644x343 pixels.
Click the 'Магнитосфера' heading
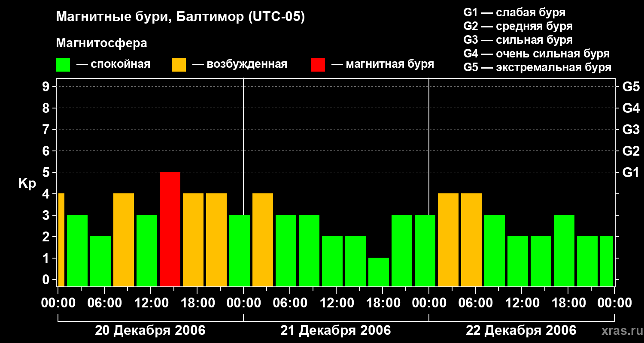pyautogui.click(x=101, y=43)
